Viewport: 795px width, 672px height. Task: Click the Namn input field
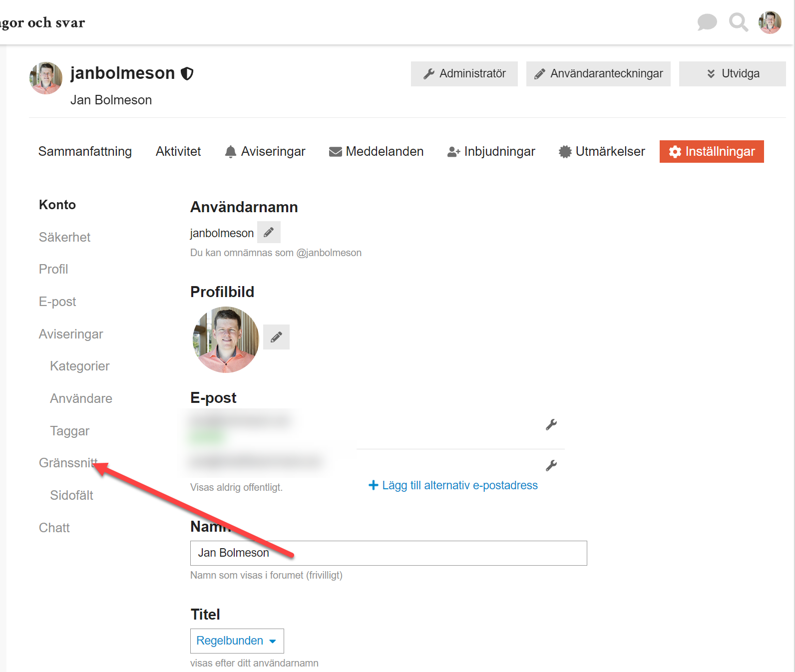(x=388, y=553)
